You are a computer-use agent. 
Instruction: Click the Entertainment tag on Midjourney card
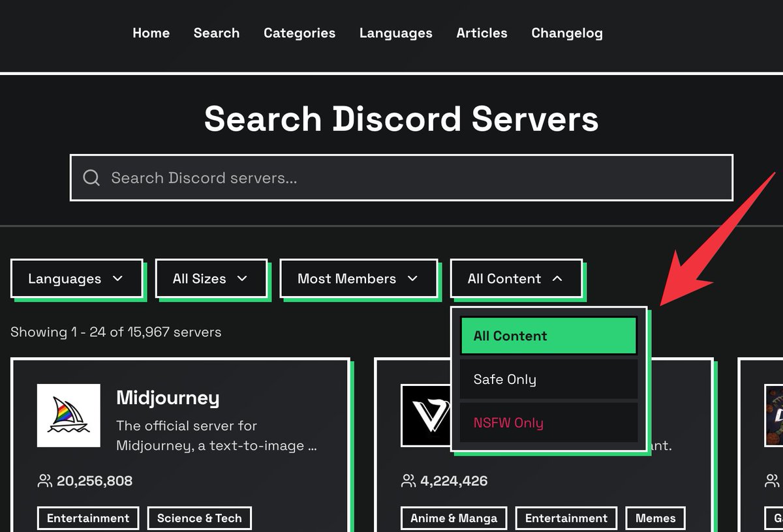click(x=88, y=518)
